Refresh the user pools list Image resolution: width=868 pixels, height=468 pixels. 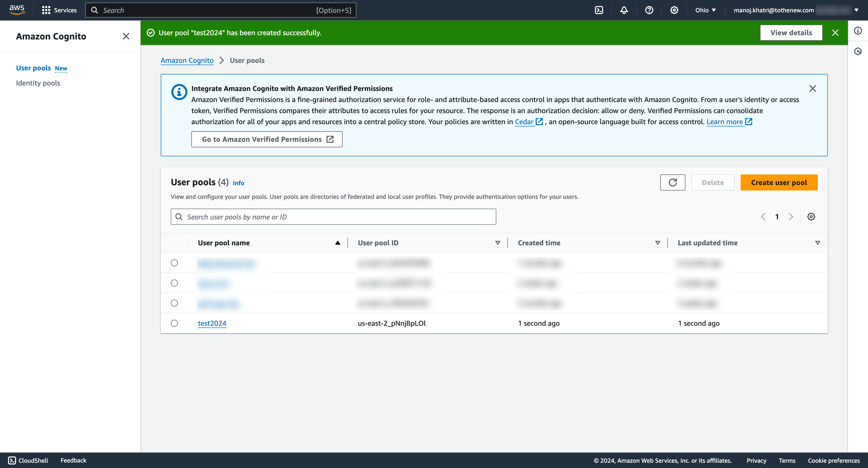673,182
